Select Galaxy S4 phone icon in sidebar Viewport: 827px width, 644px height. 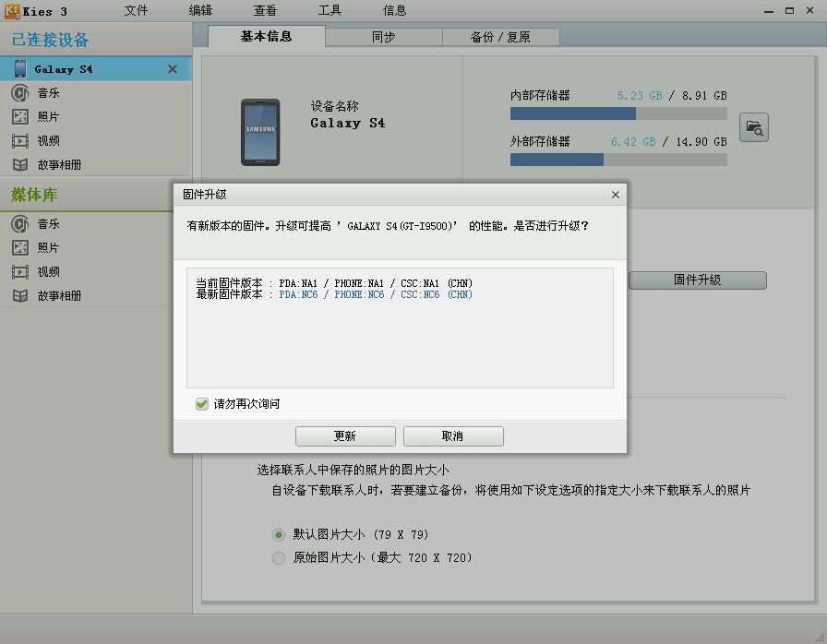coord(20,69)
